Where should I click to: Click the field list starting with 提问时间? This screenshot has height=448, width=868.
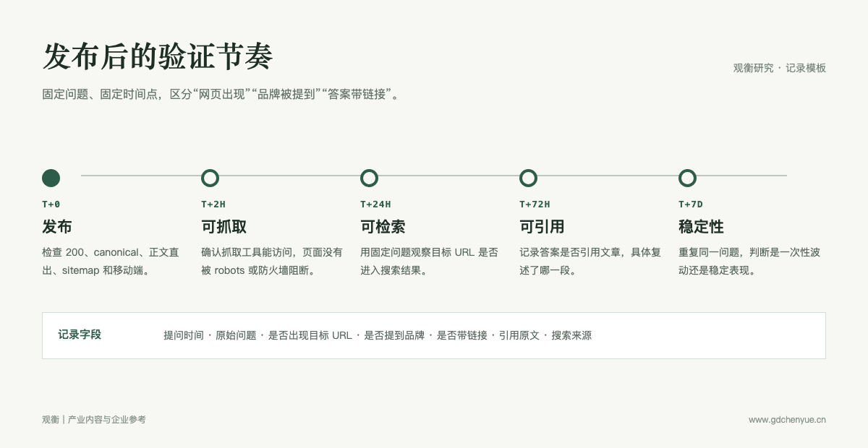[378, 335]
